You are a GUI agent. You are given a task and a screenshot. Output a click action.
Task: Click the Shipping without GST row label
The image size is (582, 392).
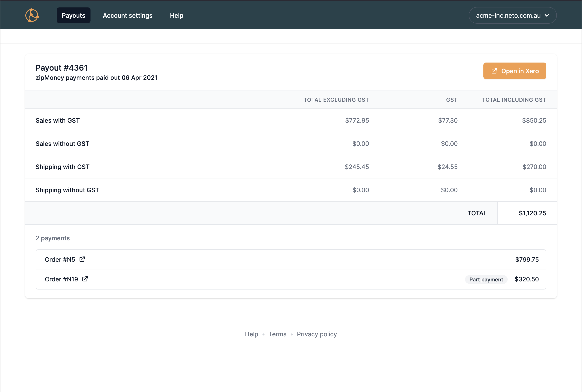click(67, 190)
